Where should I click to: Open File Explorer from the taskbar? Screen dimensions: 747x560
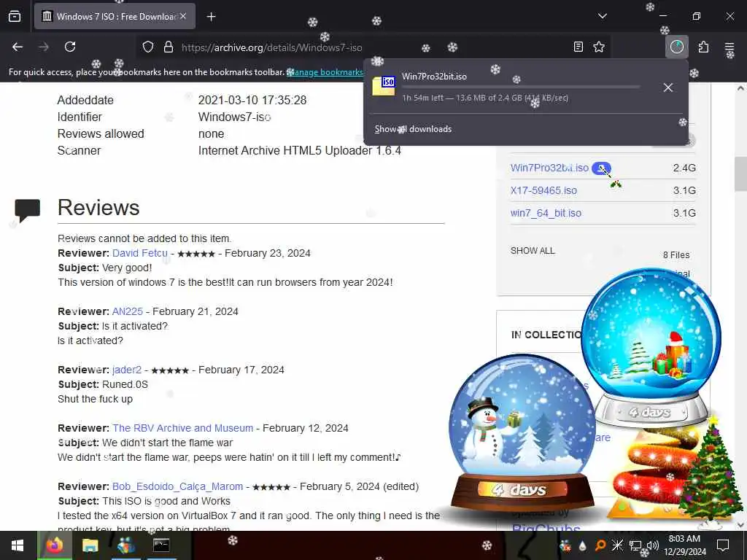pyautogui.click(x=90, y=545)
